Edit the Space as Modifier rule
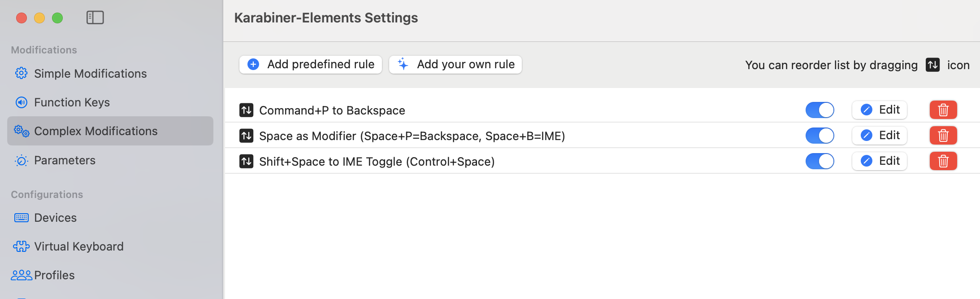Image resolution: width=980 pixels, height=299 pixels. 880,136
